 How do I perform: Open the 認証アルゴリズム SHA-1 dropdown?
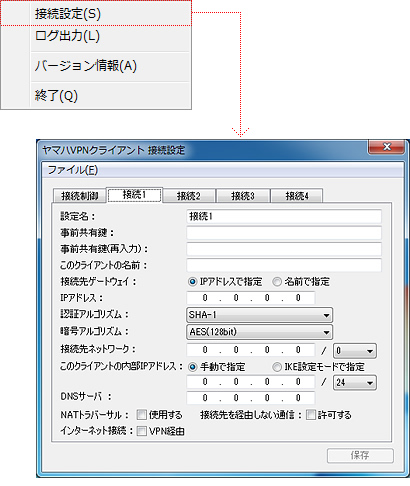pyautogui.click(x=259, y=315)
